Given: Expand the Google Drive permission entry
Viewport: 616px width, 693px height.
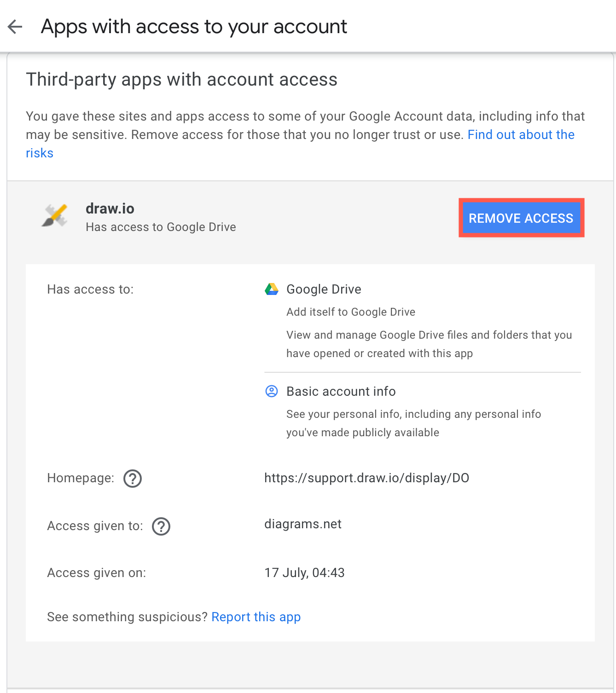Looking at the screenshot, I should pos(324,289).
